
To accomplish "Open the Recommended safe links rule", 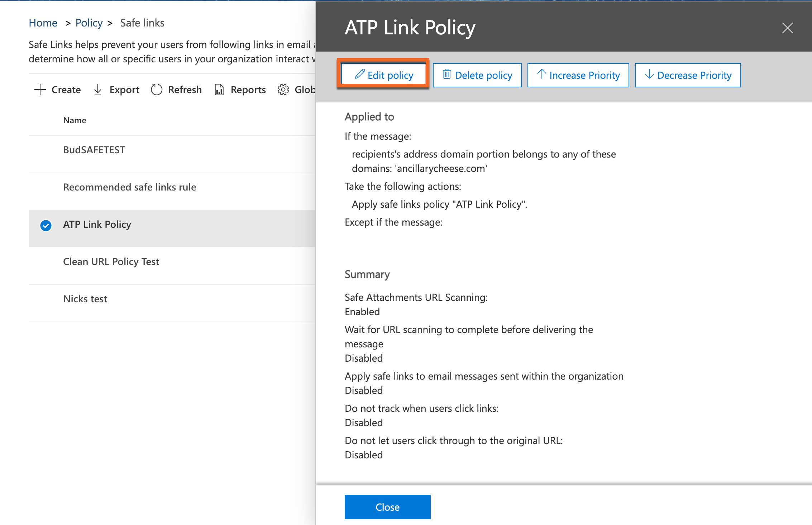I will tap(130, 187).
